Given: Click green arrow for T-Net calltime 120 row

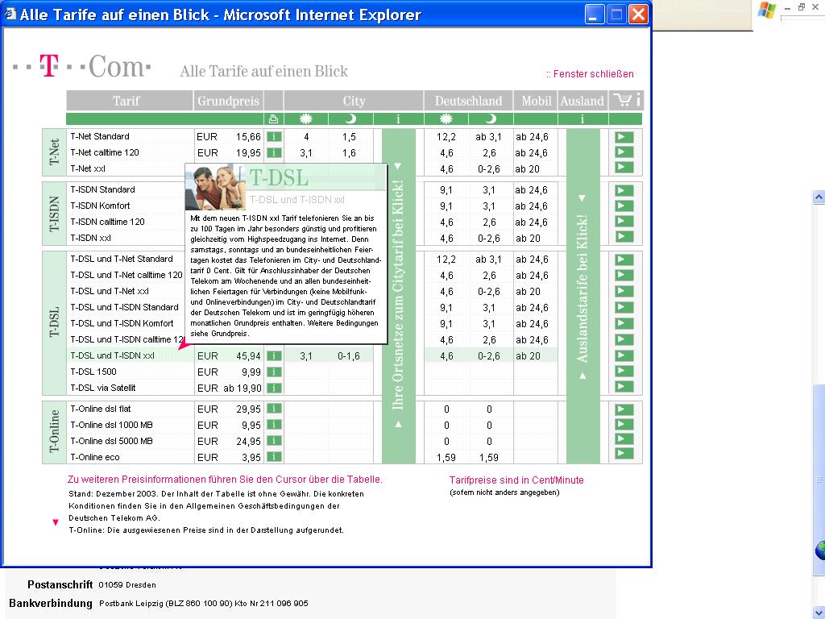Looking at the screenshot, I should [x=624, y=152].
